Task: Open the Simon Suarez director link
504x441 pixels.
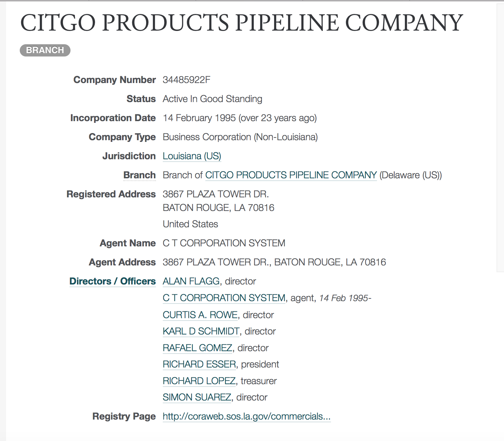Action: click(197, 397)
